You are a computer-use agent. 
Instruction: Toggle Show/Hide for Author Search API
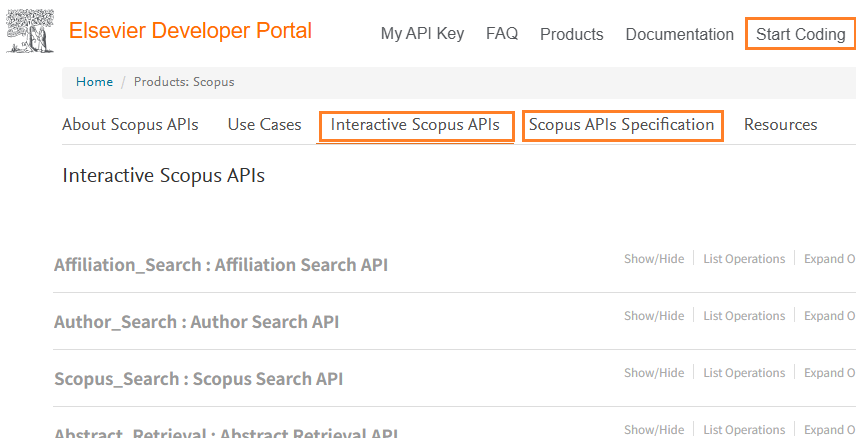[x=654, y=316]
